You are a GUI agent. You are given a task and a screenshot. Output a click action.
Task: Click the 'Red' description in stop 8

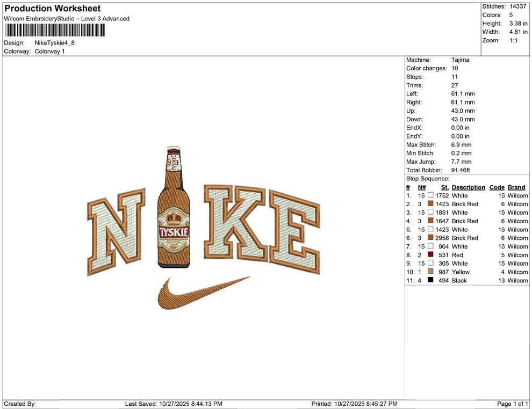[x=457, y=255]
